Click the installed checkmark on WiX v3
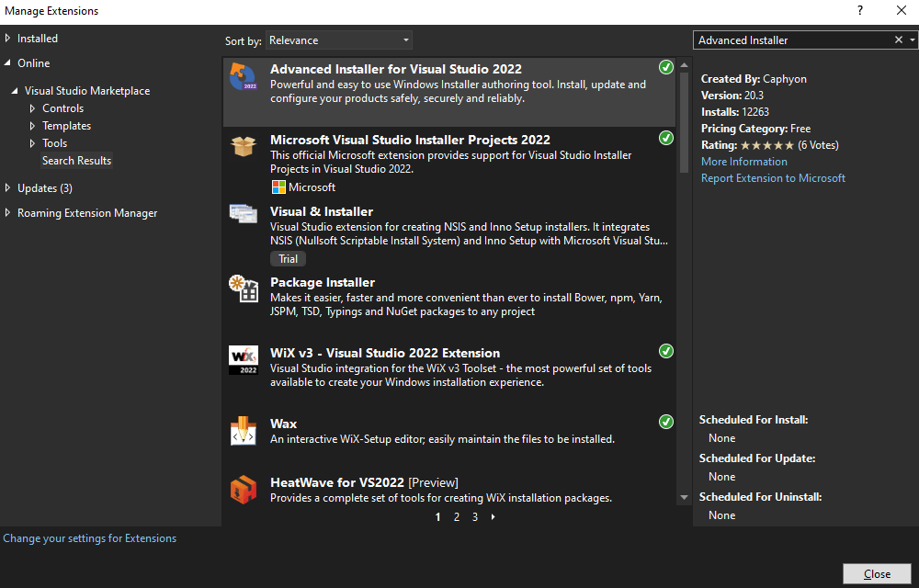 click(x=665, y=351)
